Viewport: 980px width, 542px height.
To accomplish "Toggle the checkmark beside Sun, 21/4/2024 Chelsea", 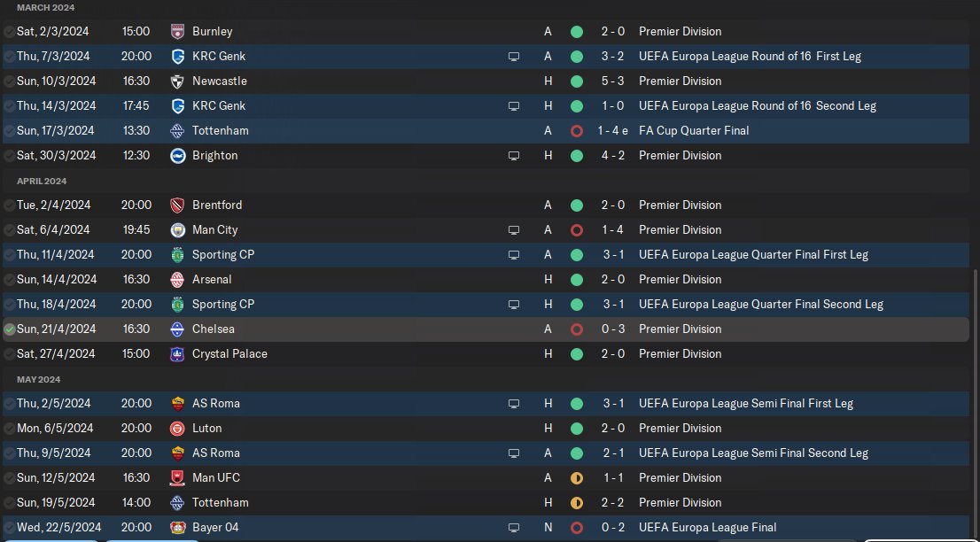I will [x=10, y=329].
